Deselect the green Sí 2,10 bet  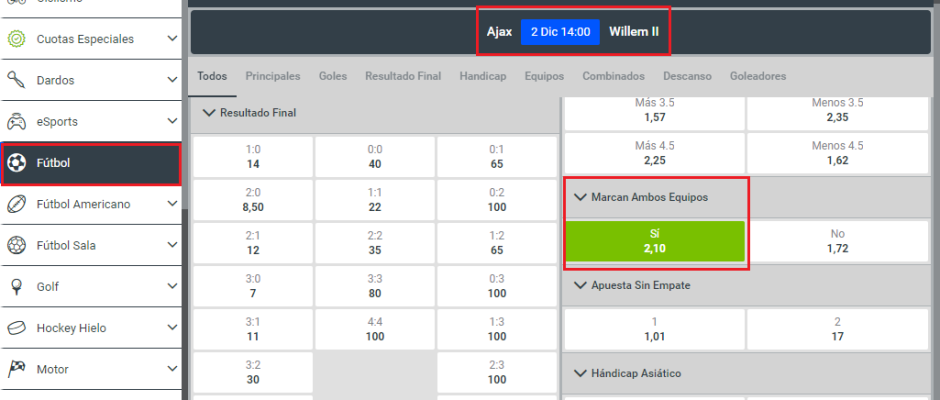tap(655, 241)
